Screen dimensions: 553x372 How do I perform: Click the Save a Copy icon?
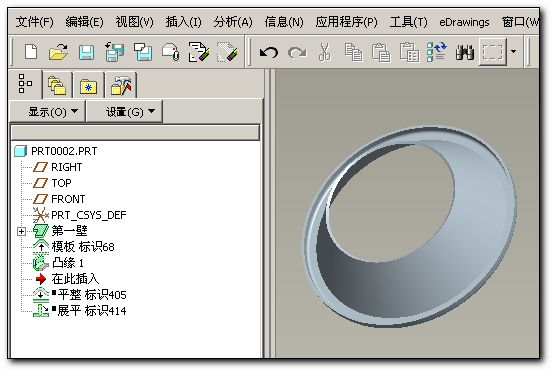[115, 52]
